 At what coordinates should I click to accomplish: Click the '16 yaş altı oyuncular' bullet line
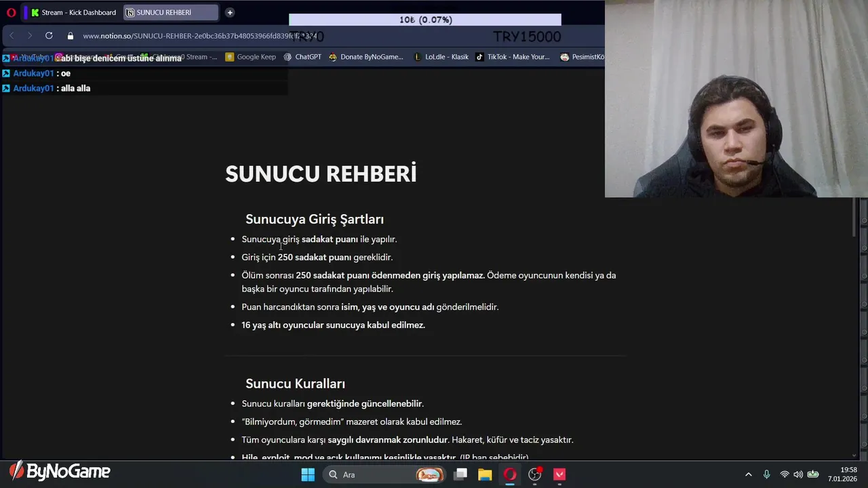333,325
